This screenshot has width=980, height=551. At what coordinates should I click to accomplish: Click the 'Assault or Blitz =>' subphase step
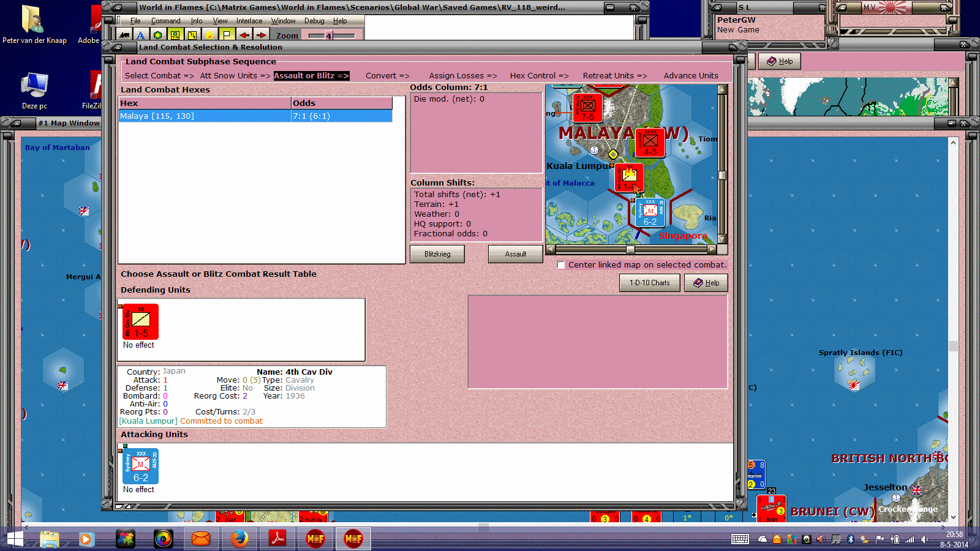pos(311,76)
